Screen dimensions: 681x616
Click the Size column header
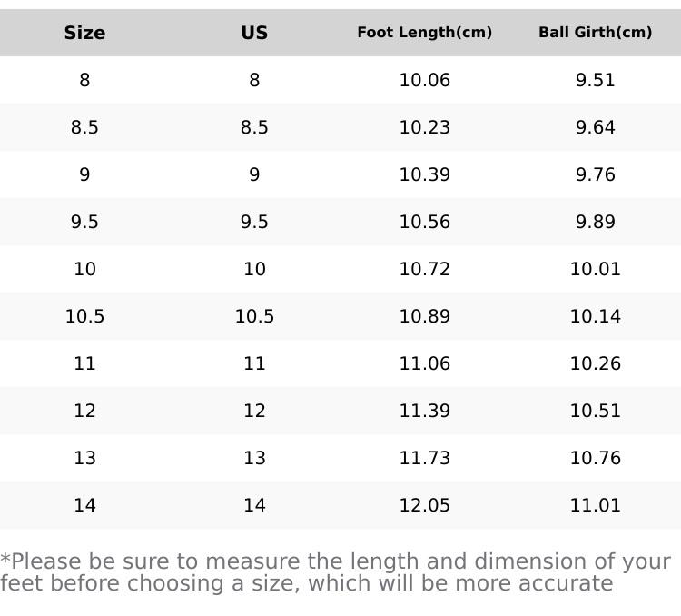tap(84, 33)
